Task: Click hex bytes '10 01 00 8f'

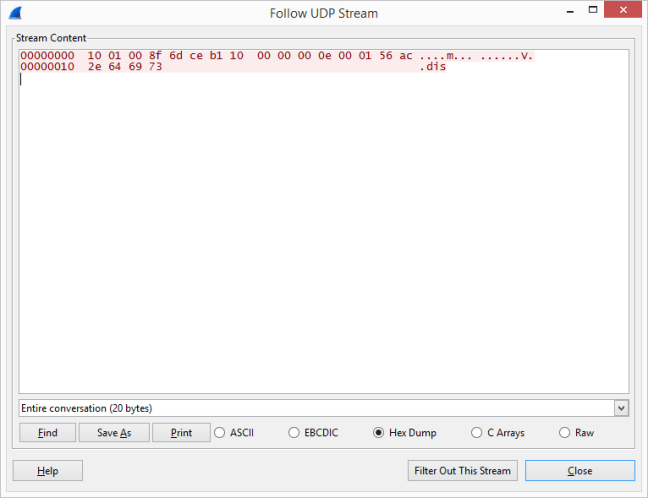Action: (x=125, y=55)
